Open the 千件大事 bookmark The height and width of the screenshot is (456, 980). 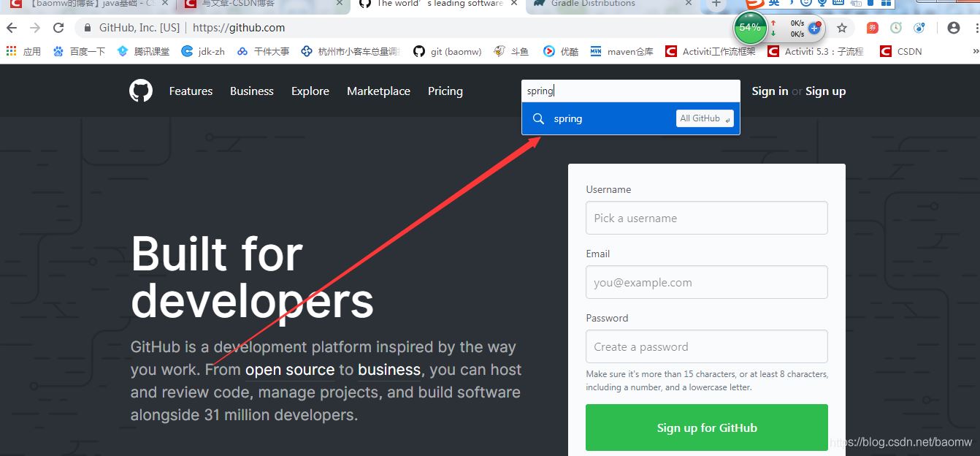(x=263, y=51)
